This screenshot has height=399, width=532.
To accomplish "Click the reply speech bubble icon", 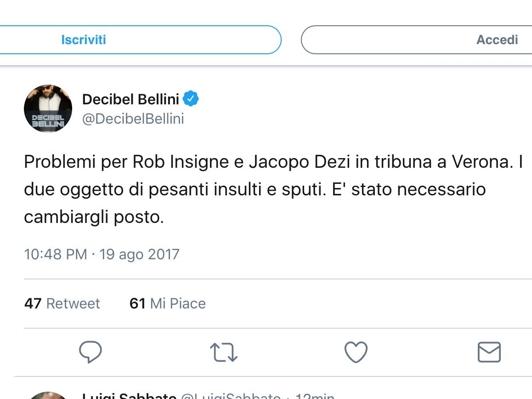I will (x=90, y=352).
